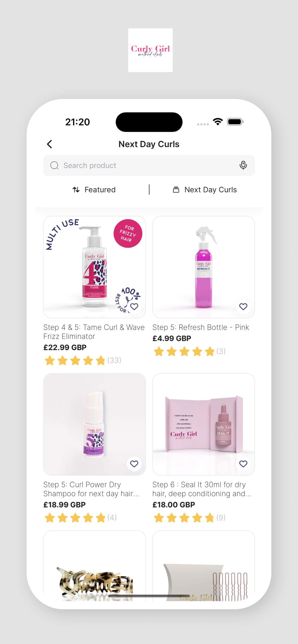Click the search magnifier icon

[54, 165]
